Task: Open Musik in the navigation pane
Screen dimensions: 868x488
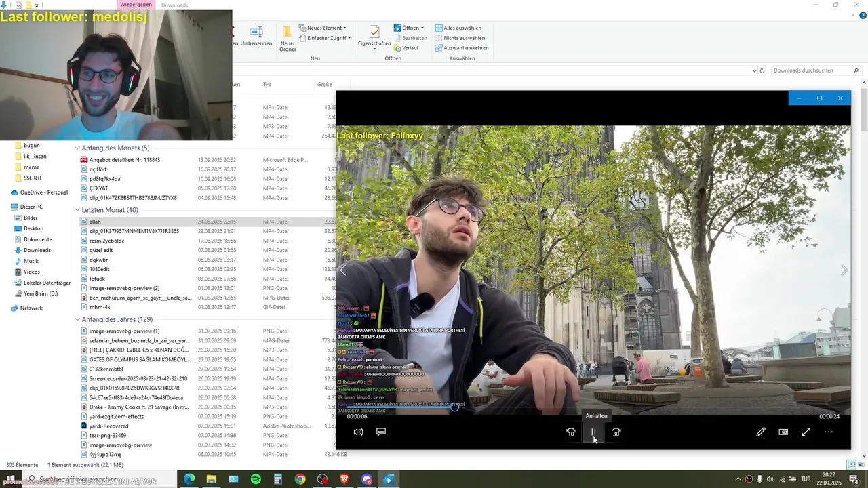Action: point(31,261)
